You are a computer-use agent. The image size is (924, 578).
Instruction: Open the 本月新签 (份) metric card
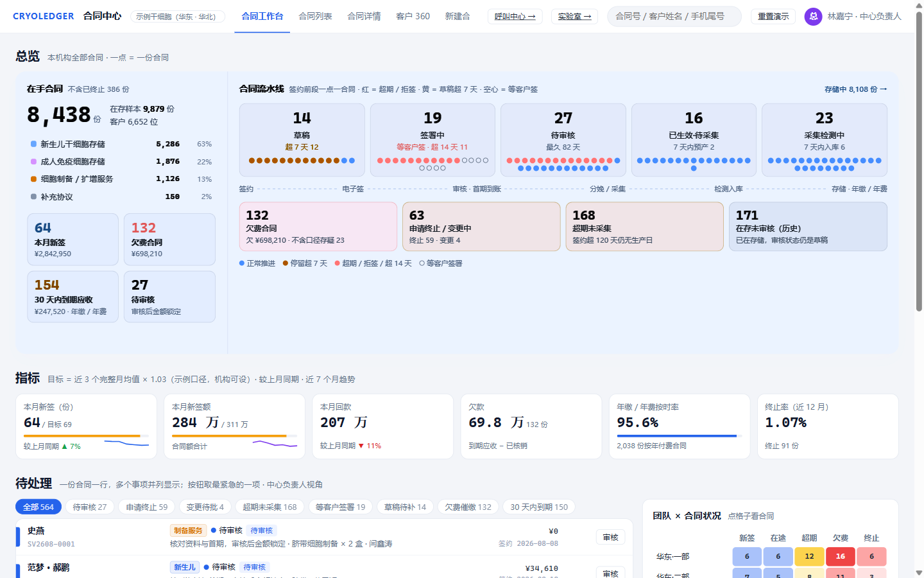pyautogui.click(x=86, y=426)
